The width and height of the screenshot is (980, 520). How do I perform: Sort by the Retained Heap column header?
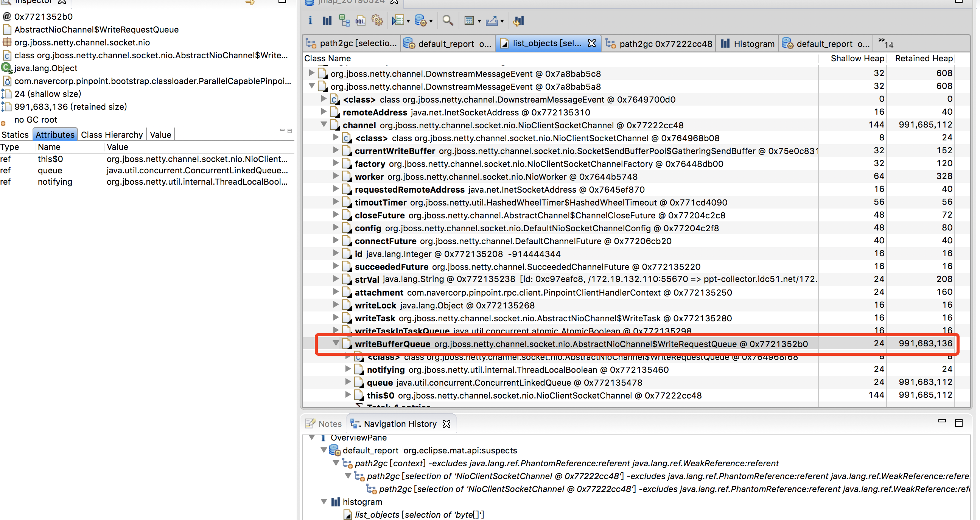point(923,58)
